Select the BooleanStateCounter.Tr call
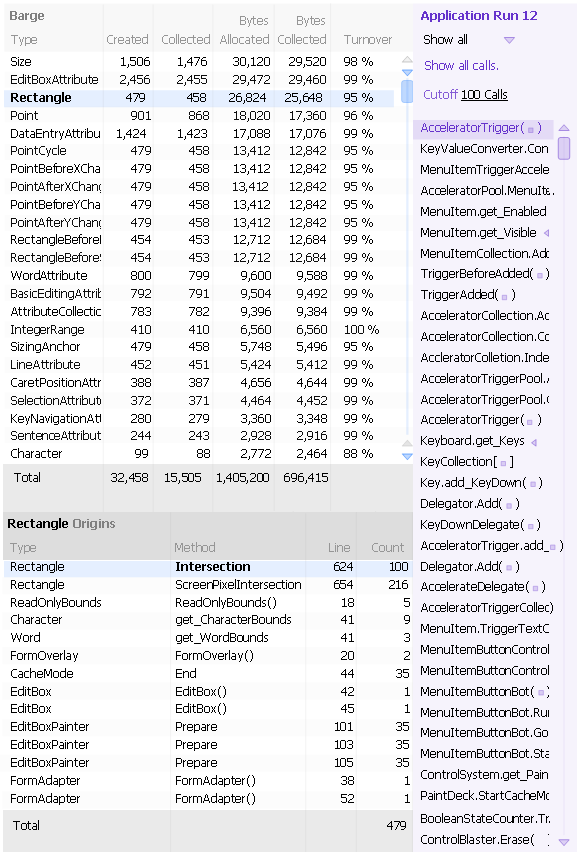The width and height of the screenshot is (579, 855). 484,819
